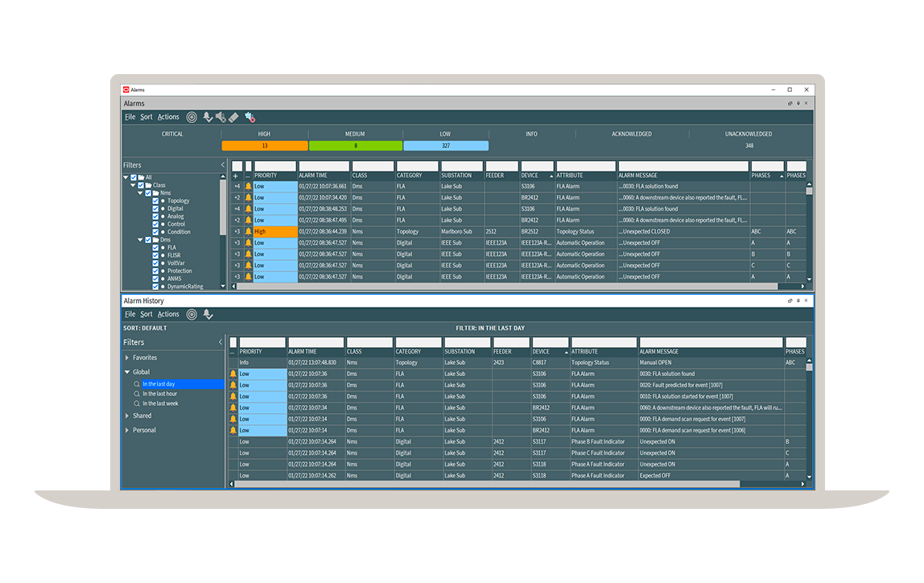Open Sort menu in Alarm History panel
The image size is (924, 583).
[x=146, y=314]
